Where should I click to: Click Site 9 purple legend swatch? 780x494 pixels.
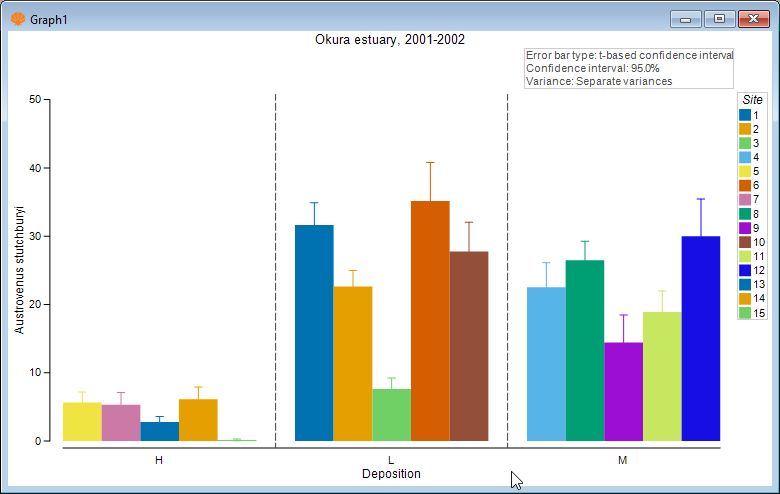(x=745, y=228)
